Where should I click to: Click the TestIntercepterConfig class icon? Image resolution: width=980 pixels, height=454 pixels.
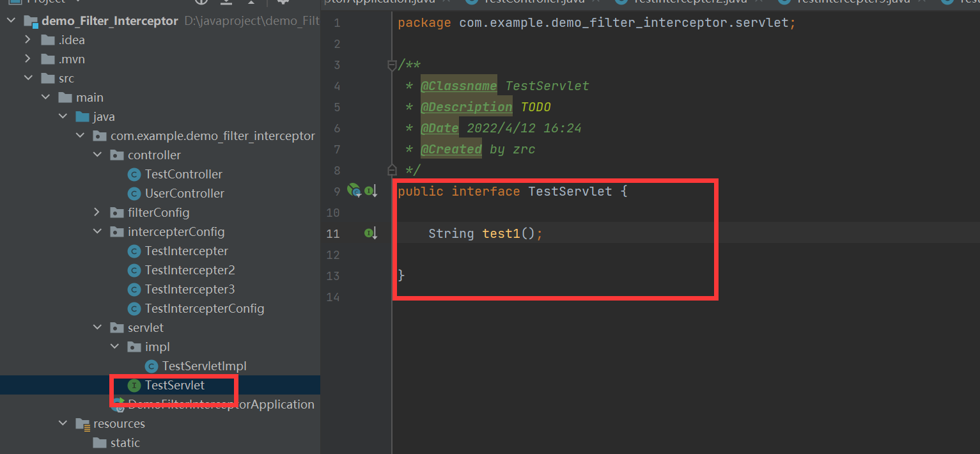point(134,309)
